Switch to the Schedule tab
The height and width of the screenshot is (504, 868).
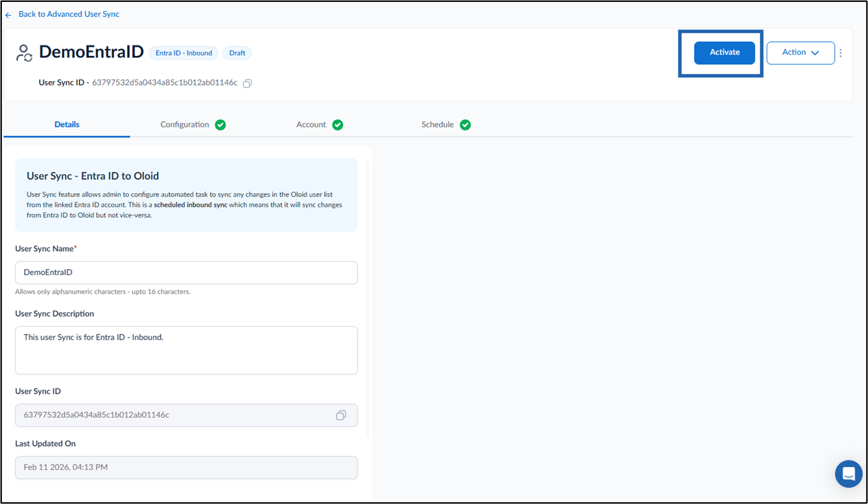437,124
